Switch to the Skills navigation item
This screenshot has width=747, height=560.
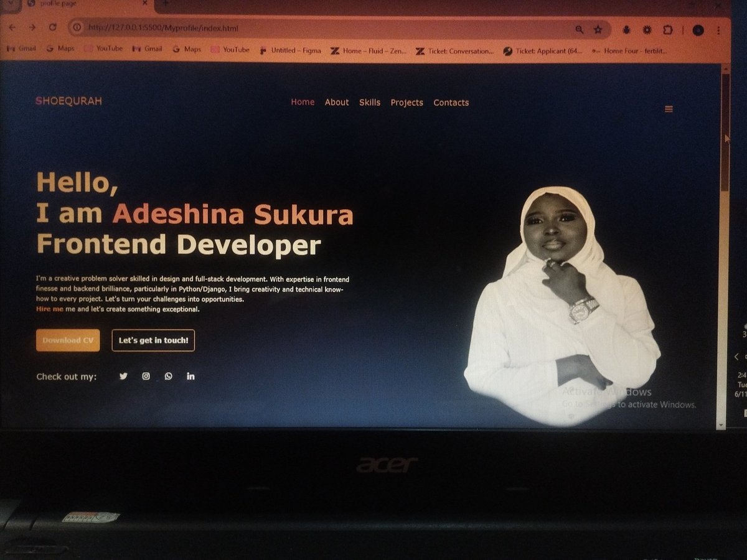pos(369,102)
